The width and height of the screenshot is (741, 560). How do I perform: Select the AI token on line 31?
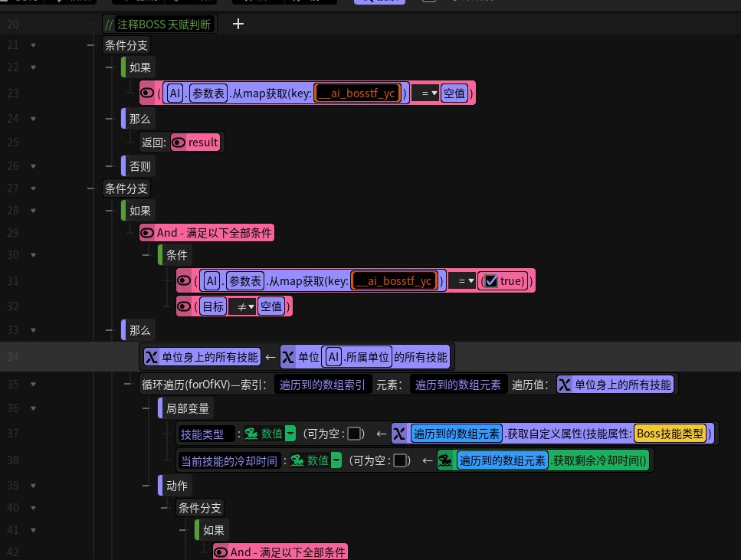click(212, 281)
